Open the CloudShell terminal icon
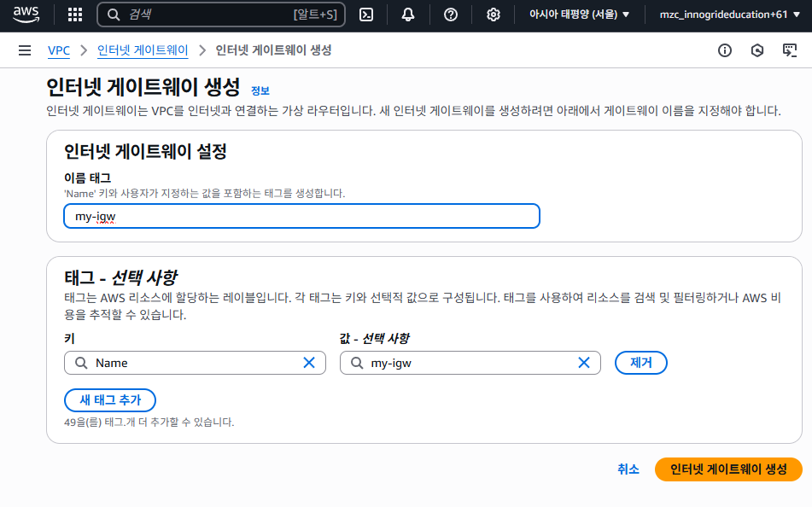Screen dimensions: 812x507 tap(366, 15)
